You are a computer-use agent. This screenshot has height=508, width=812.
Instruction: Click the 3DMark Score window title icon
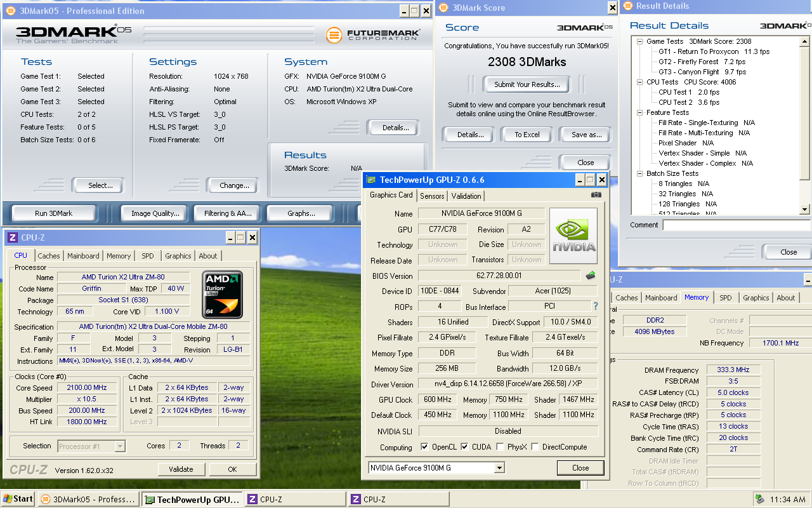tap(443, 8)
